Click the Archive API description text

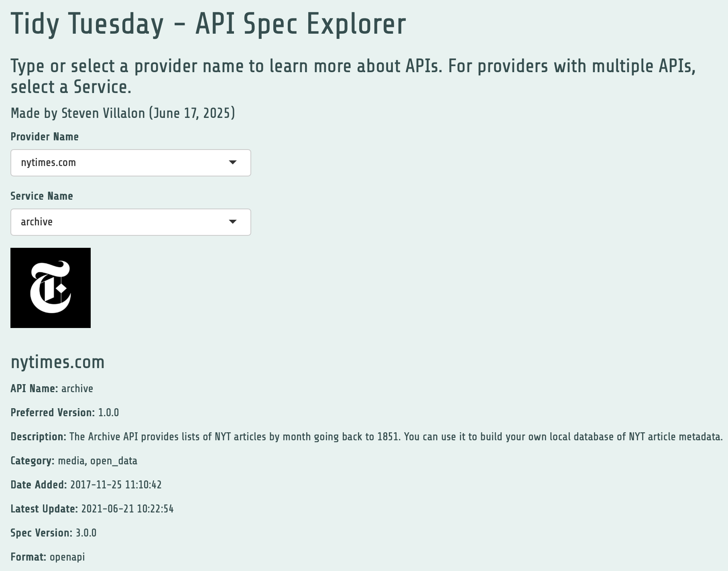(396, 437)
